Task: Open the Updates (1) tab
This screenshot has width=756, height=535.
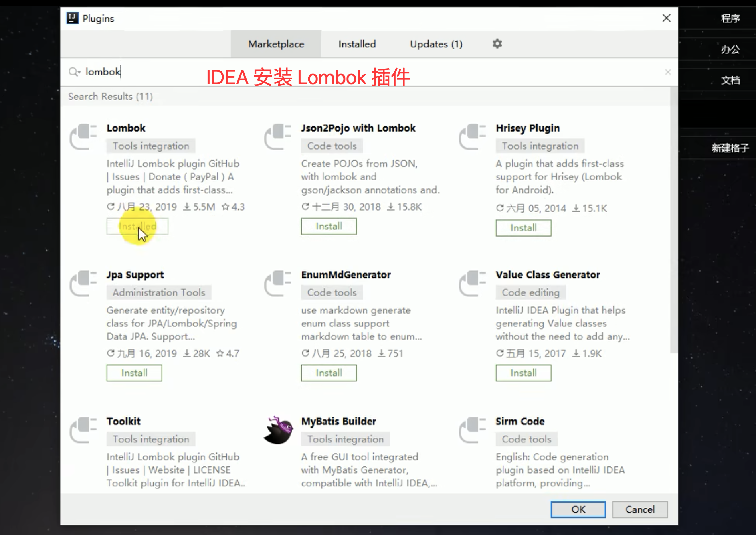Action: pos(436,44)
